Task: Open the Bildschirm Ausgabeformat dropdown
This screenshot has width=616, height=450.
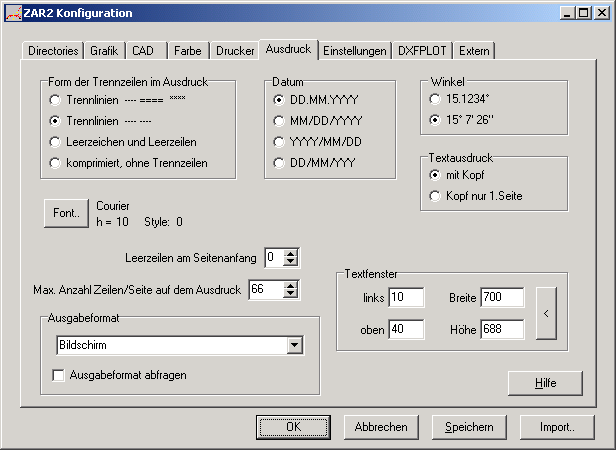Action: [x=294, y=345]
